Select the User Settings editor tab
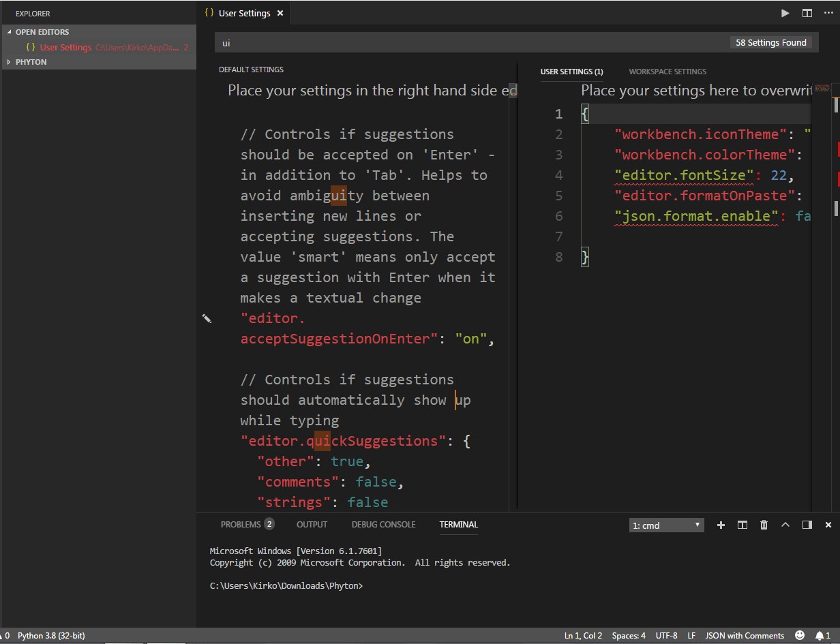Screen dimensions: 840x644 244,13
